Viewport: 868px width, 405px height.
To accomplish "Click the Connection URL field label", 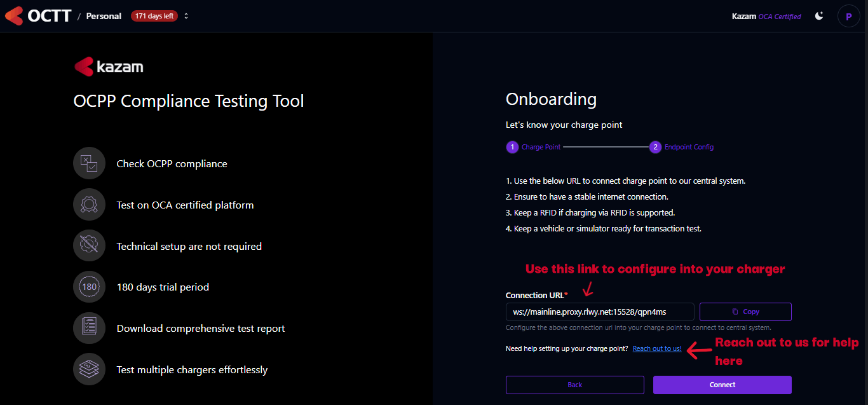I will coord(536,295).
